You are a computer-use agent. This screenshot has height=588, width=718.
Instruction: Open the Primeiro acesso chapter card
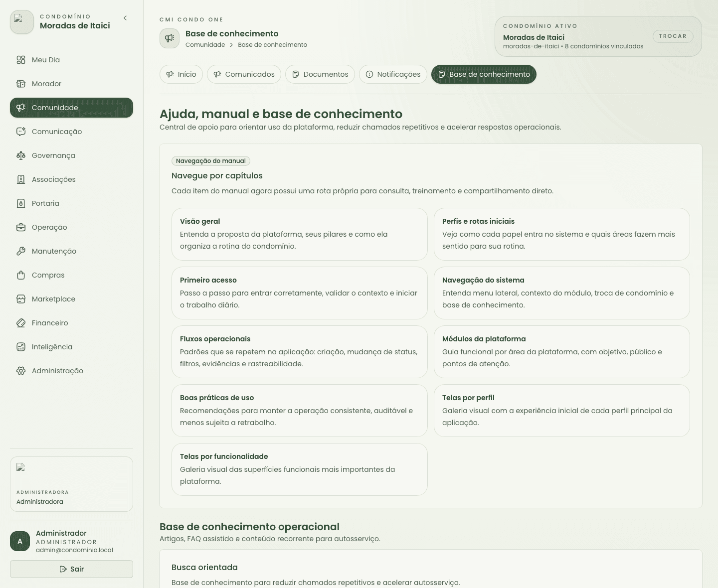coord(300,293)
